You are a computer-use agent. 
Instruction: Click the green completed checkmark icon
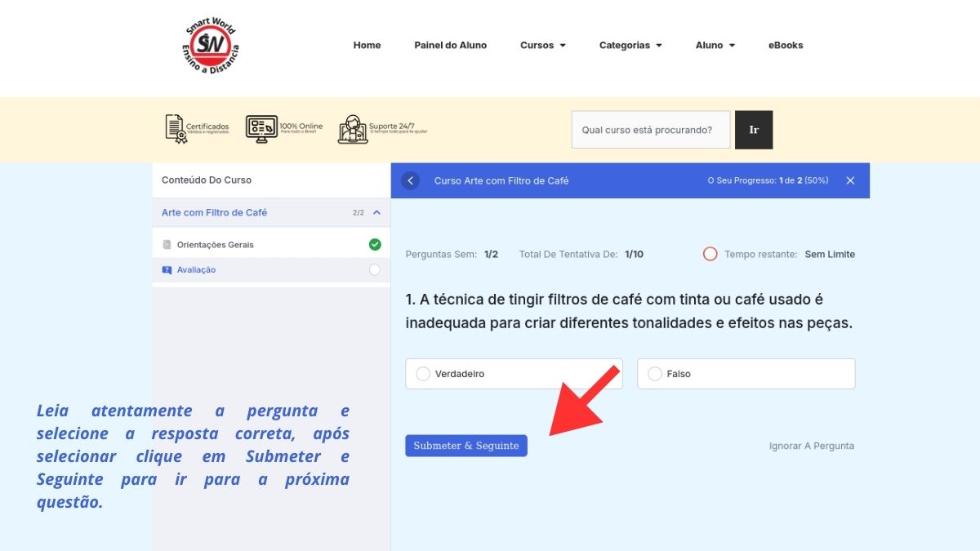(375, 244)
